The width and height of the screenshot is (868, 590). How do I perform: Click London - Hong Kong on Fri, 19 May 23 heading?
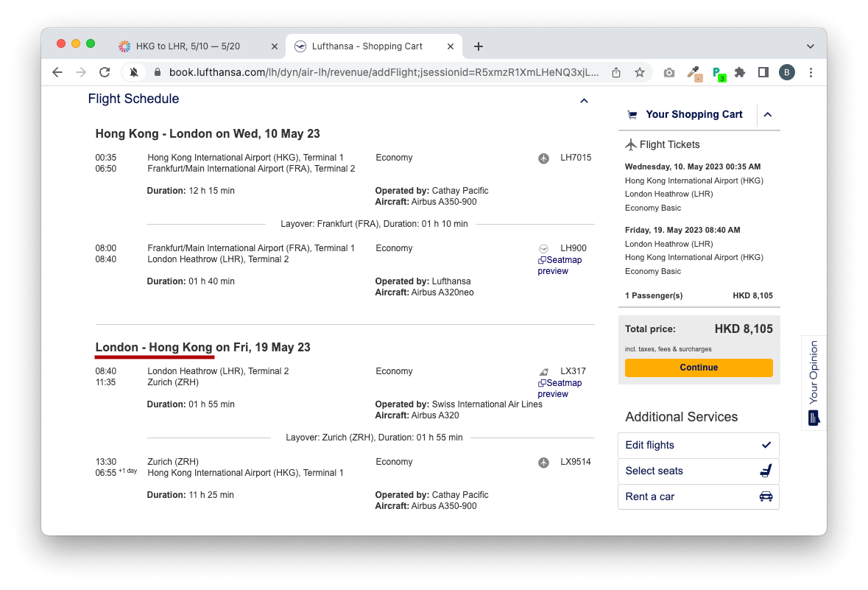pyautogui.click(x=202, y=348)
